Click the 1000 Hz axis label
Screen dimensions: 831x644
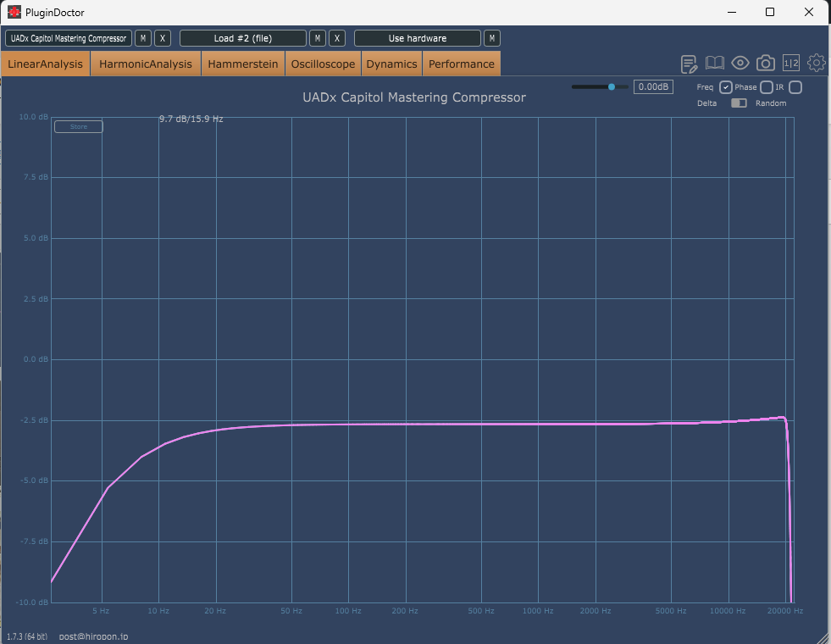pyautogui.click(x=537, y=611)
